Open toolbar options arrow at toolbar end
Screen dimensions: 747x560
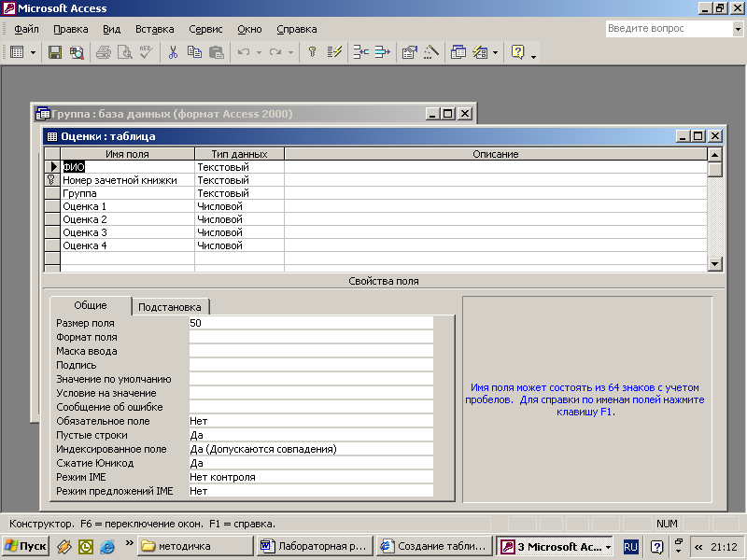(533, 55)
